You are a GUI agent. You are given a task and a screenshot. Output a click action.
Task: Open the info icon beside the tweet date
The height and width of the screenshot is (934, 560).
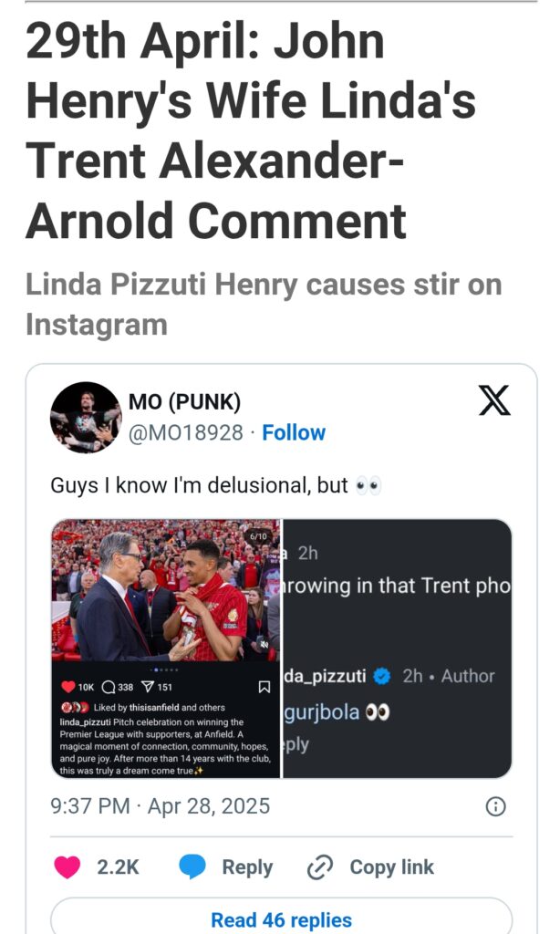coord(495,806)
